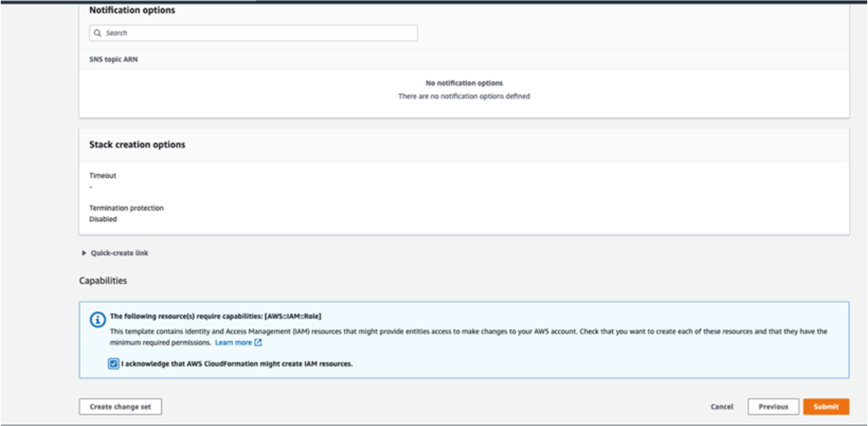Screen dimensions: 868x426
Task: Expand the Quick-create link triangle
Action: (84, 253)
